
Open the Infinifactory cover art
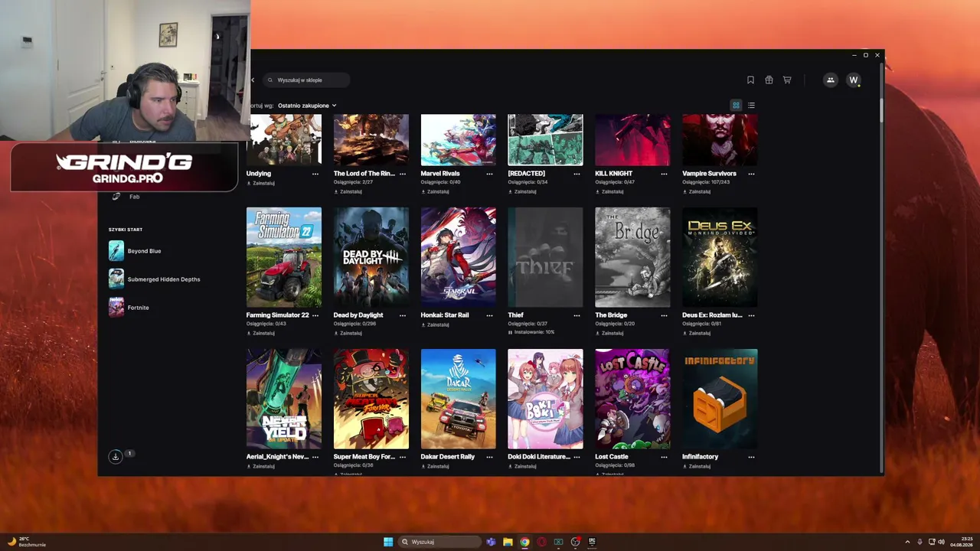click(x=720, y=399)
